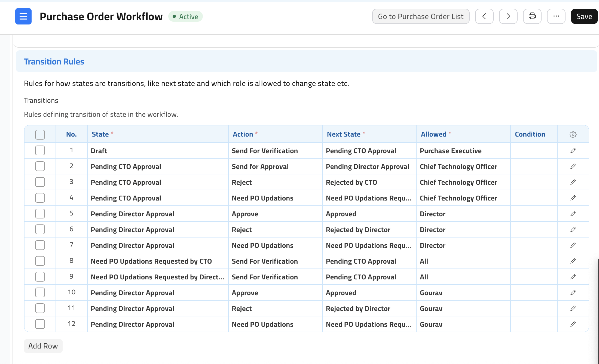Click edit pencil for row 8
599x364 pixels.
click(573, 261)
